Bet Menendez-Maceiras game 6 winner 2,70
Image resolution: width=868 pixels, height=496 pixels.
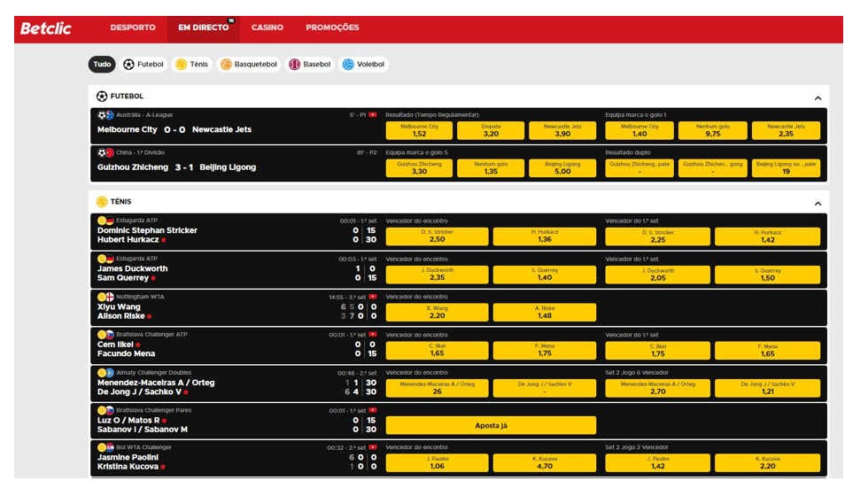click(657, 388)
